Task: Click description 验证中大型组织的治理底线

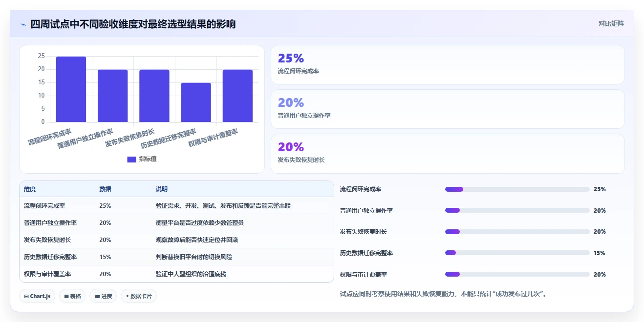Action: pyautogui.click(x=191, y=274)
